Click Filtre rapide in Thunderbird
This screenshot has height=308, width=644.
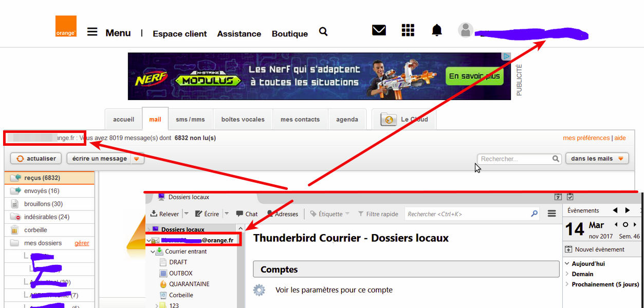[x=378, y=214]
